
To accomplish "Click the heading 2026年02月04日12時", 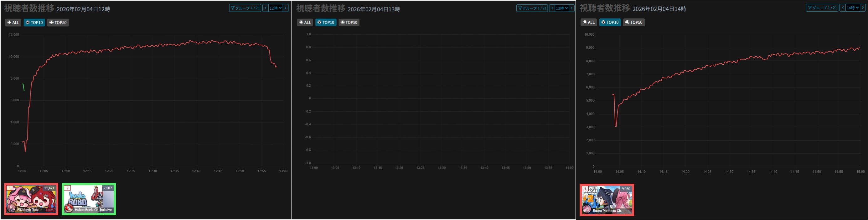I will (x=83, y=9).
